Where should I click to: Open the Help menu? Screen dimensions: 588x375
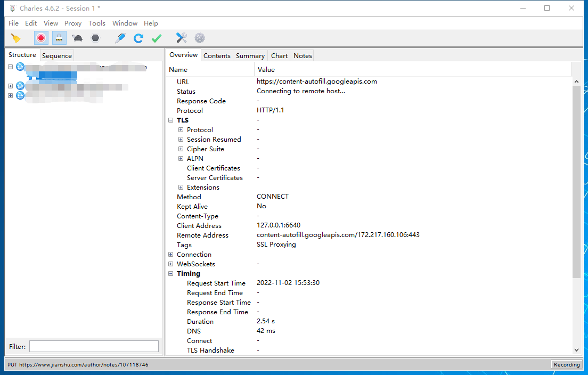point(151,23)
